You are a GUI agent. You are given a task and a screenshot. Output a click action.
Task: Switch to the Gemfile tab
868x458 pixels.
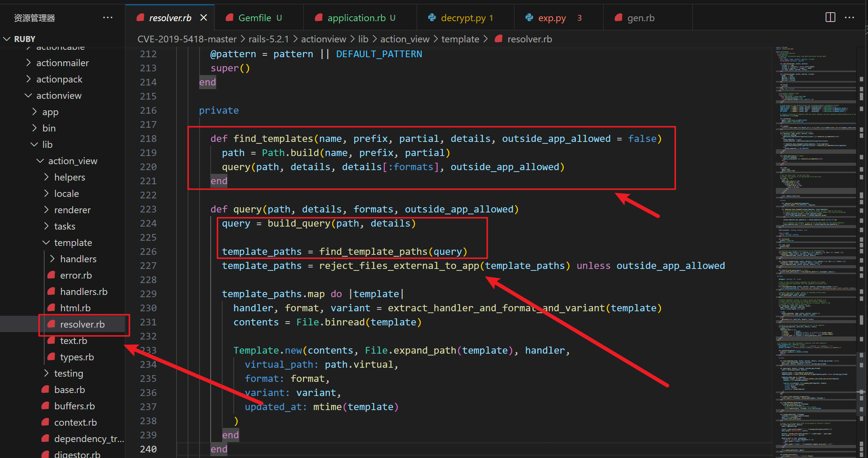255,18
